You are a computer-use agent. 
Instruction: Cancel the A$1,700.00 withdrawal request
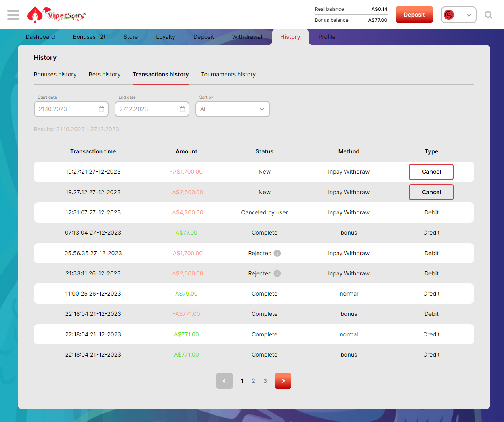click(x=431, y=172)
